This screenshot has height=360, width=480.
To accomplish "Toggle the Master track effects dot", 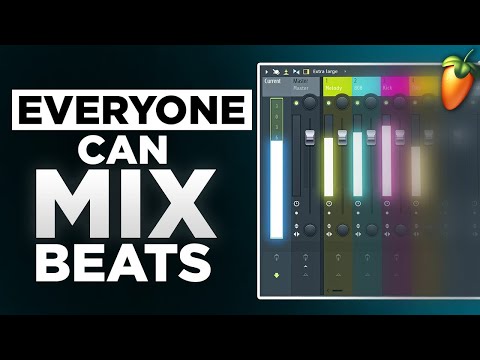I will pyautogui.click(x=297, y=213).
